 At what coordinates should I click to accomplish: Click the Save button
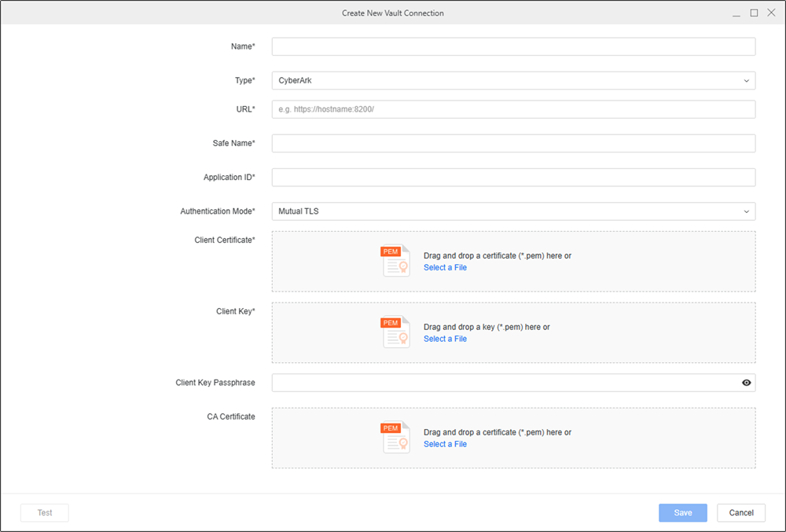coord(682,512)
